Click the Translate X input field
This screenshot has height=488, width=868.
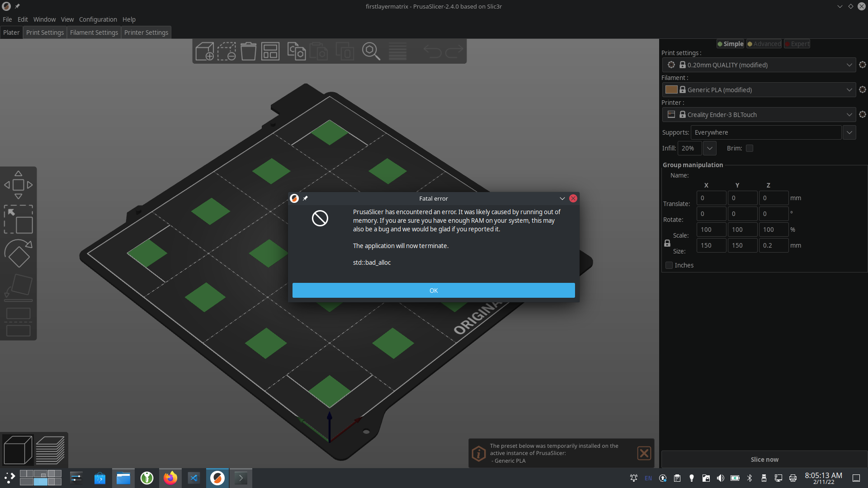(x=711, y=198)
